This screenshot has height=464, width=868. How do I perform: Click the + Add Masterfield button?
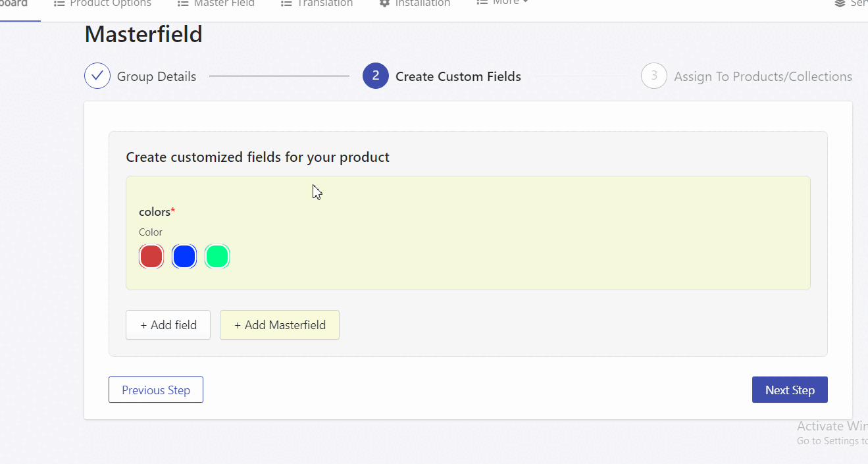point(280,325)
